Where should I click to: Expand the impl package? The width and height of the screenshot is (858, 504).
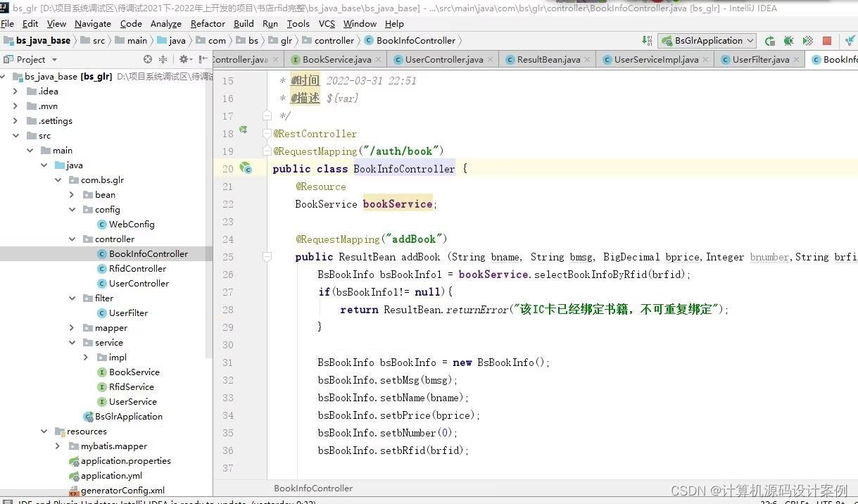(86, 358)
